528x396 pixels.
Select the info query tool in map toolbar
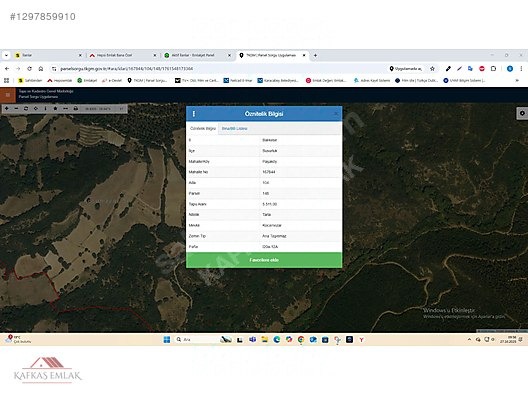(45, 108)
